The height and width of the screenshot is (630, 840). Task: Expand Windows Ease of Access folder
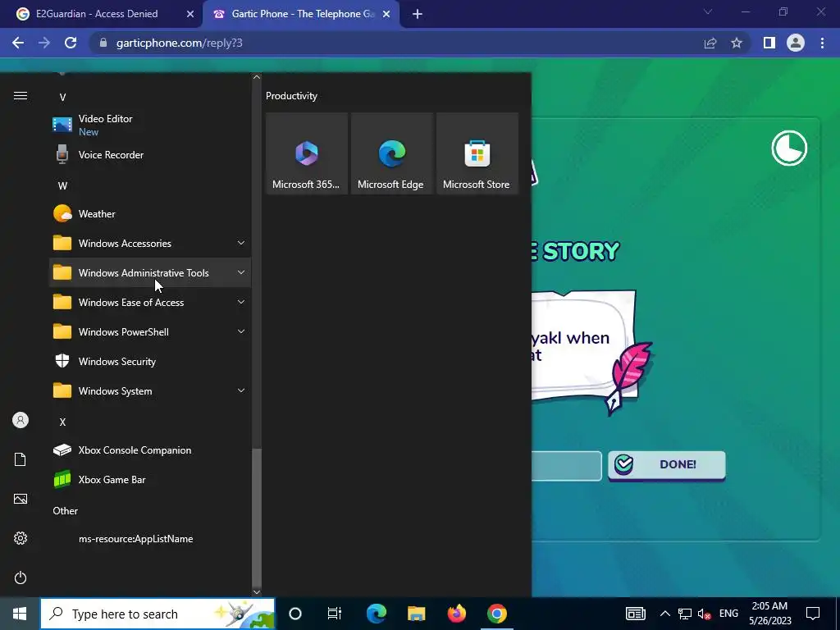(150, 302)
